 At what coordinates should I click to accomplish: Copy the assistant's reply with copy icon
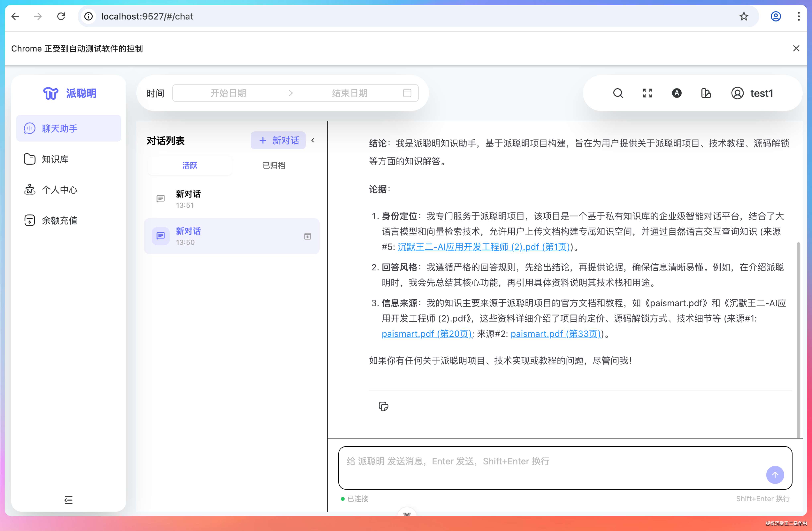383,406
